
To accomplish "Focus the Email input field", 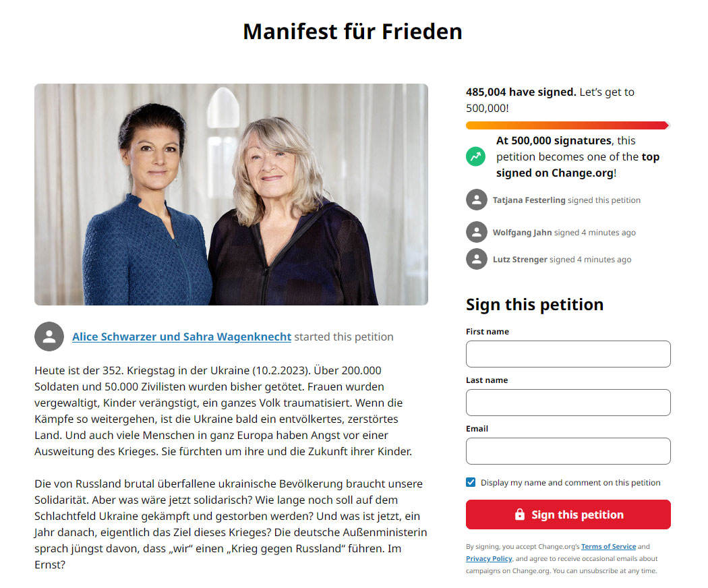I will (x=568, y=451).
